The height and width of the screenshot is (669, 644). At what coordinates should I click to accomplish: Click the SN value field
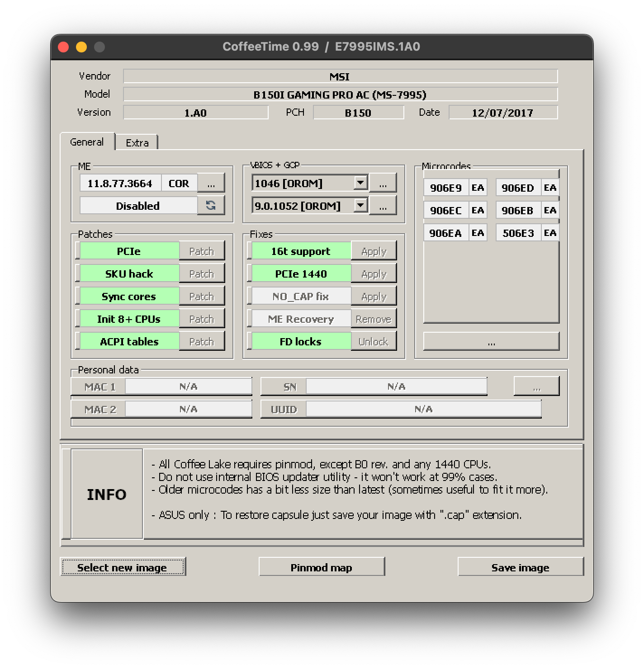396,386
